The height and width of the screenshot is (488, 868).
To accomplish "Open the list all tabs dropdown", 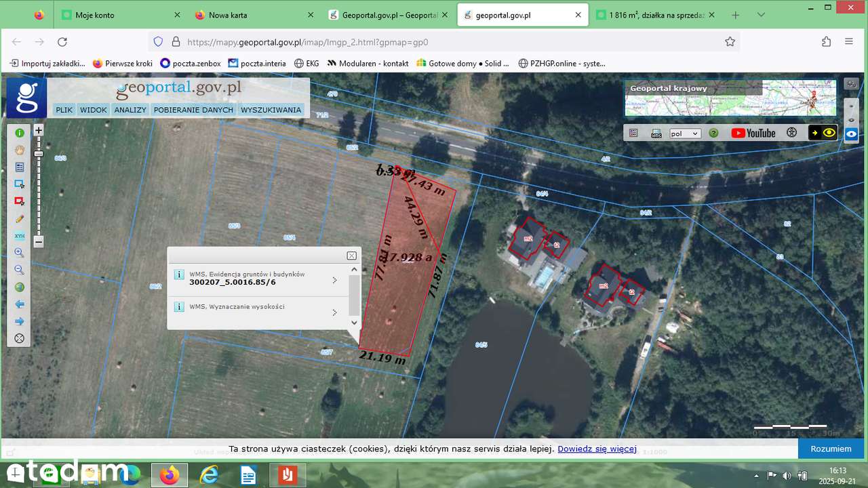I will pos(761,15).
